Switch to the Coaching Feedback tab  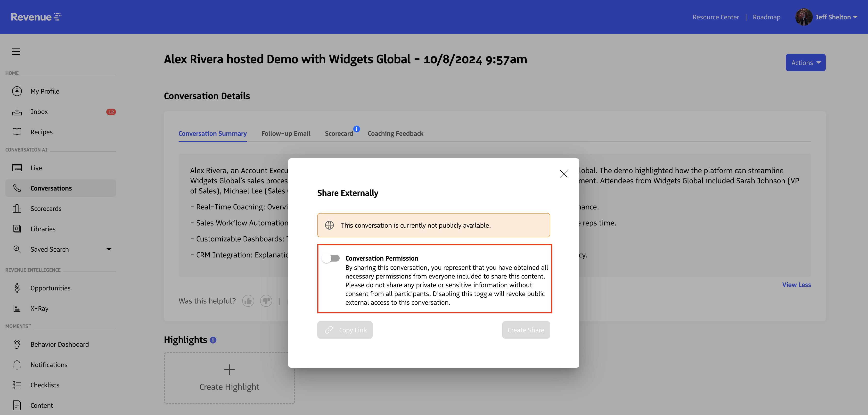(x=395, y=133)
